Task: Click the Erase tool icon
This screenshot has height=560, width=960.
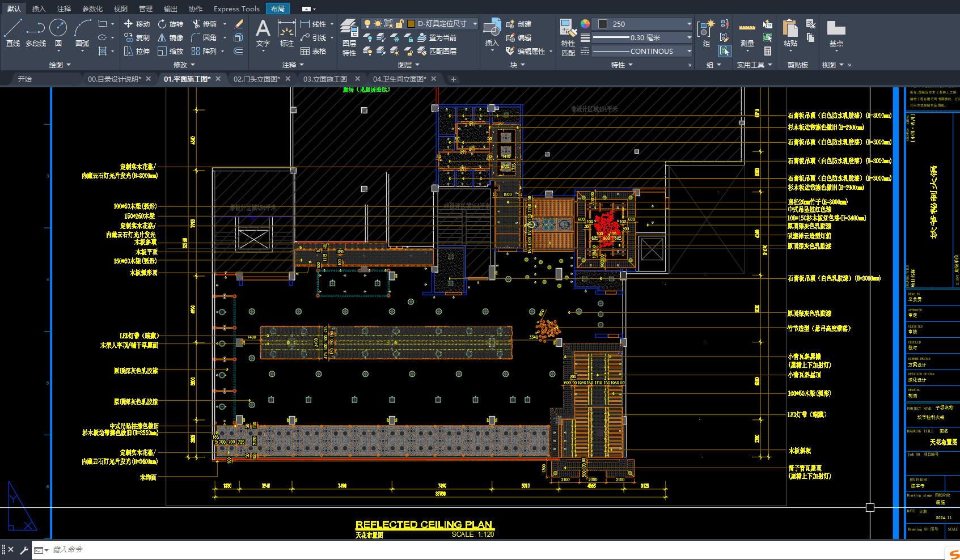Action: [x=239, y=24]
